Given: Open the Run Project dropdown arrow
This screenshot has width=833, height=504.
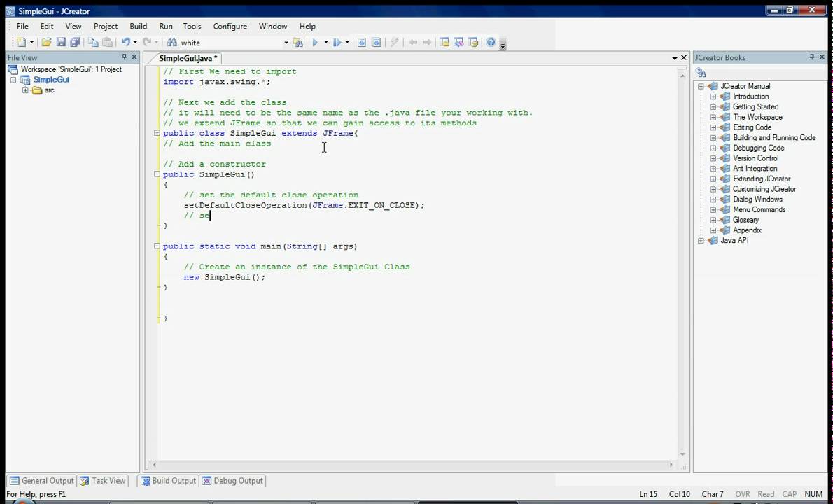Looking at the screenshot, I should 325,43.
